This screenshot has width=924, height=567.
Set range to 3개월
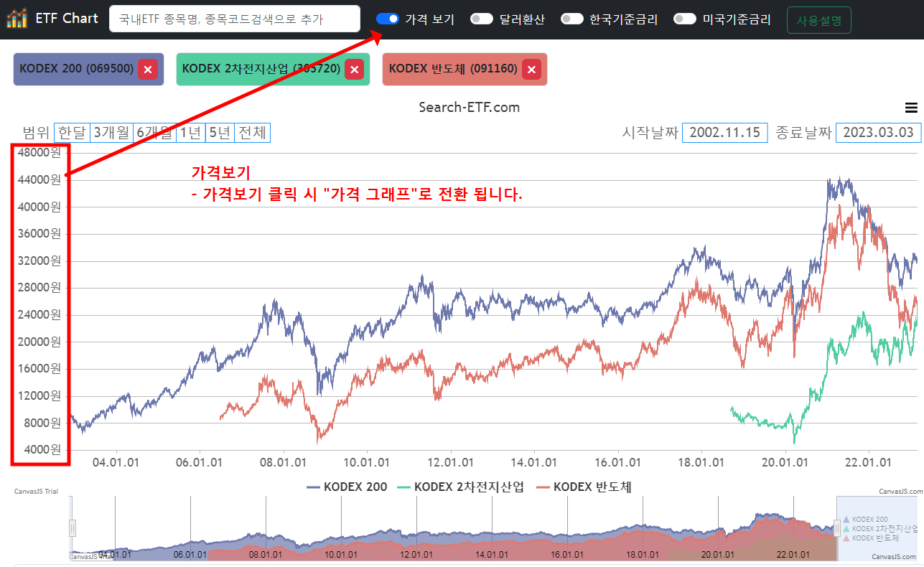(x=111, y=133)
